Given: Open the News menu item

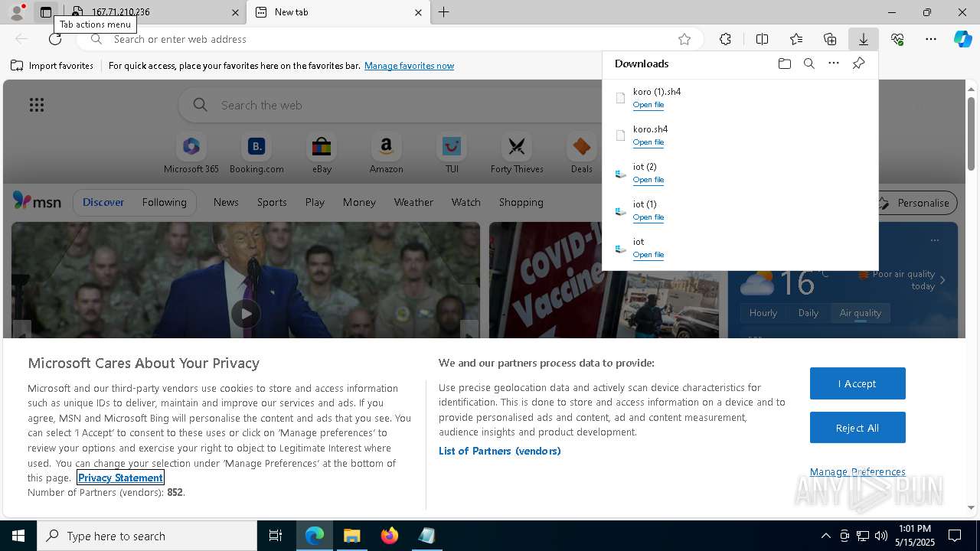Looking at the screenshot, I should 226,202.
